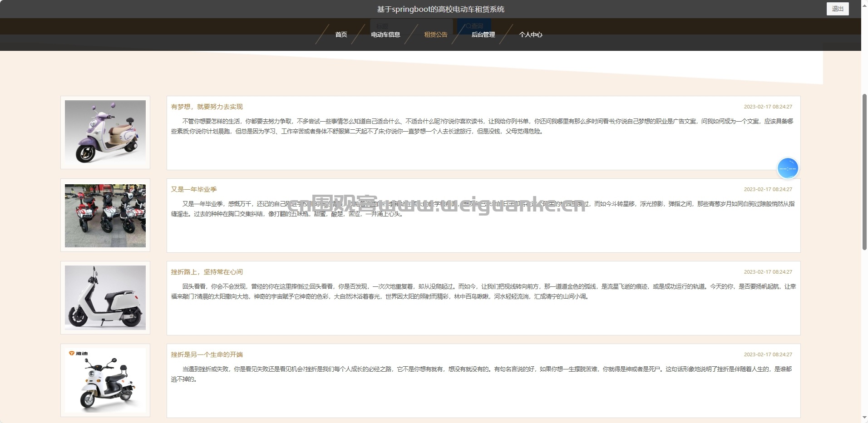
Task: Open the parked scooters row thumbnail
Action: tap(105, 216)
